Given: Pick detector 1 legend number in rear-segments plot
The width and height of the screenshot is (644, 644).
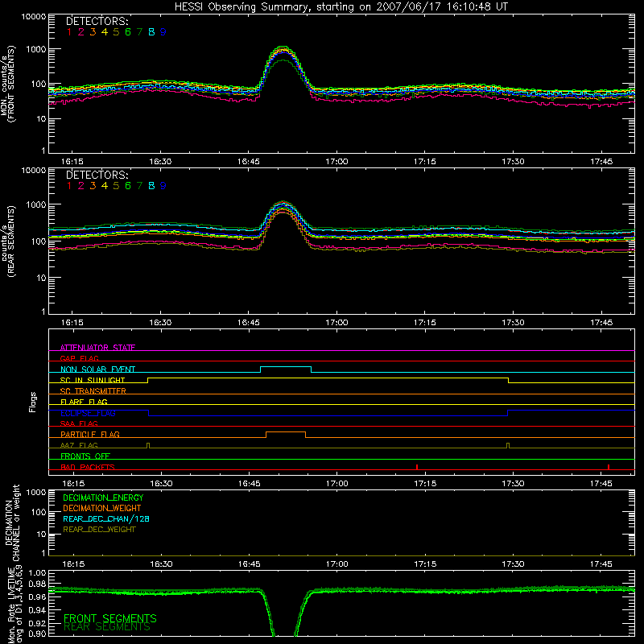Looking at the screenshot, I should (x=69, y=186).
